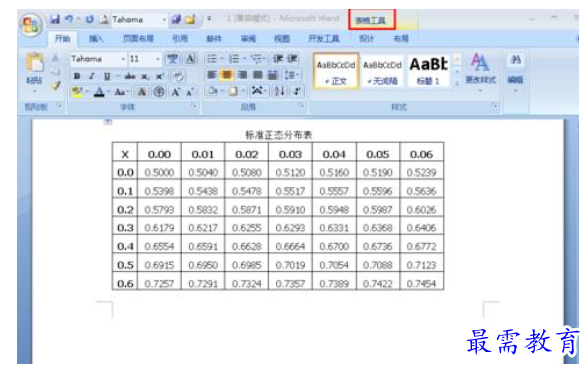
Task: Open the paragraph dialog launcher
Action: (302, 106)
